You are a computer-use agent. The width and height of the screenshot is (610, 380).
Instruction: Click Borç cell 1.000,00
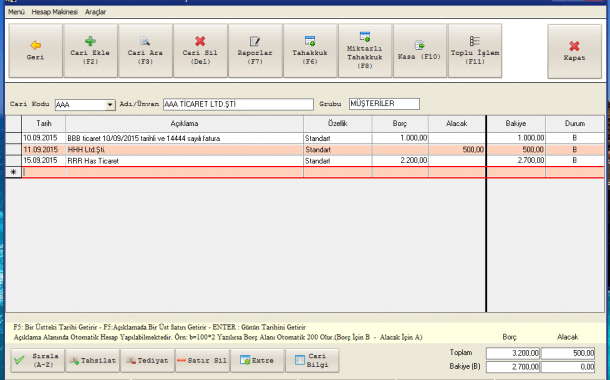400,138
